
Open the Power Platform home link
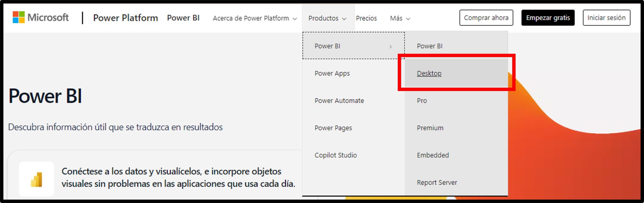[x=125, y=18]
